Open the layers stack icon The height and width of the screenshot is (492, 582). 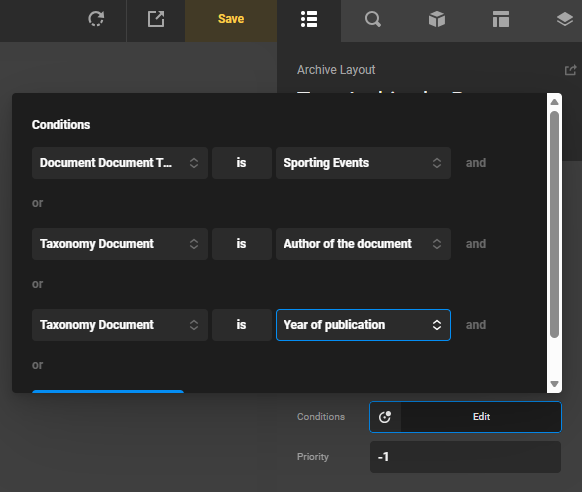565,19
